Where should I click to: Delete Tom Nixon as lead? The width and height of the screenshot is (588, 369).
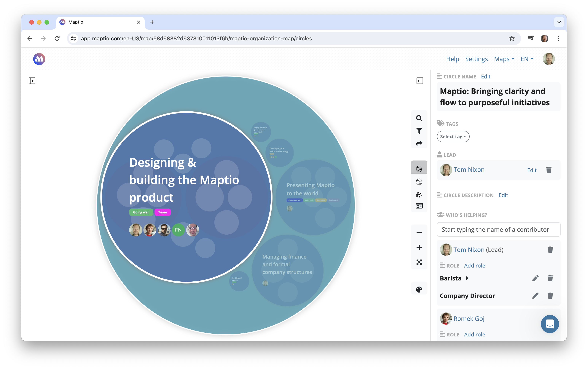pos(549,170)
